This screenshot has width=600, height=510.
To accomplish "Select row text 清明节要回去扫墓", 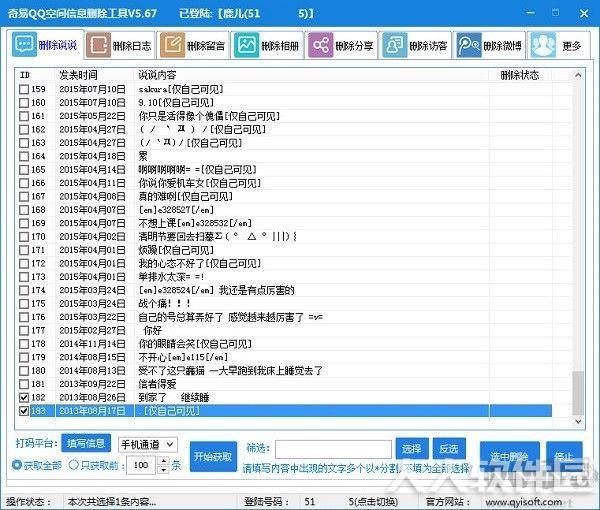I will tap(176, 236).
